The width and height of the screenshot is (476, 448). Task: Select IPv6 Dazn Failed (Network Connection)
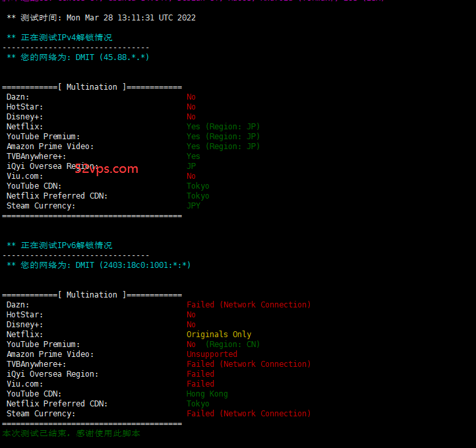(x=249, y=305)
